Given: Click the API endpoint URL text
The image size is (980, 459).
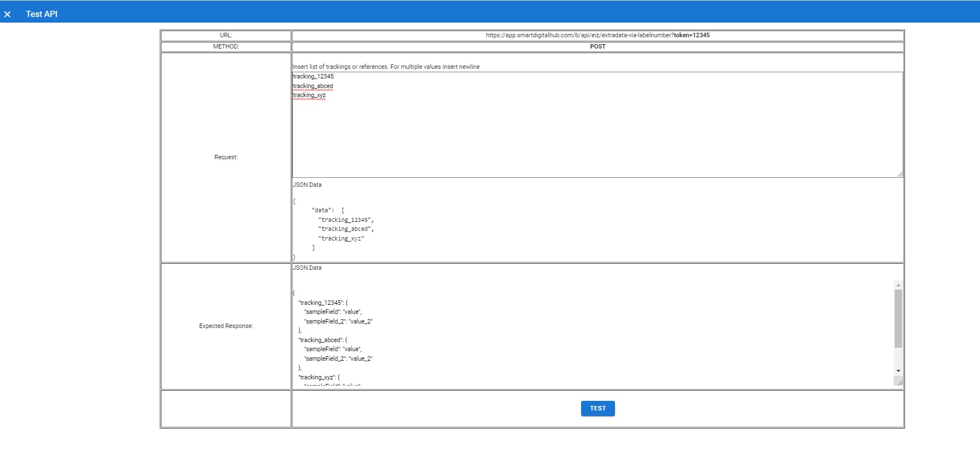Looking at the screenshot, I should pos(579,36).
